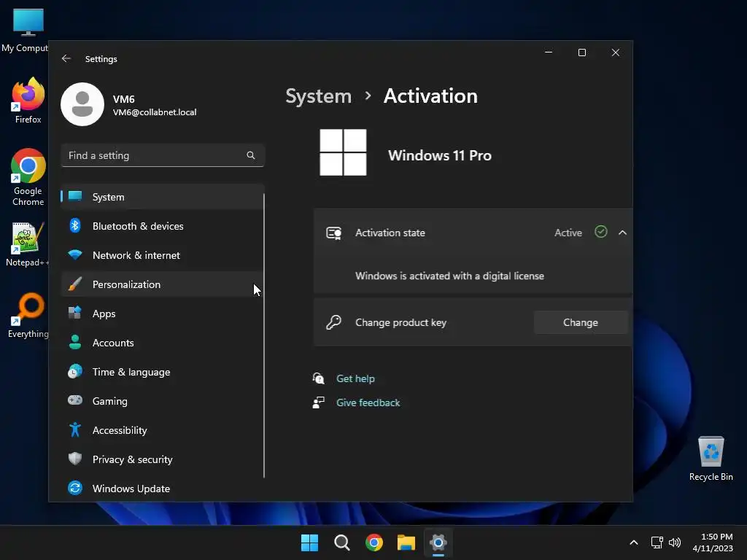Click the Settings gear on the taskbar

[x=438, y=542]
